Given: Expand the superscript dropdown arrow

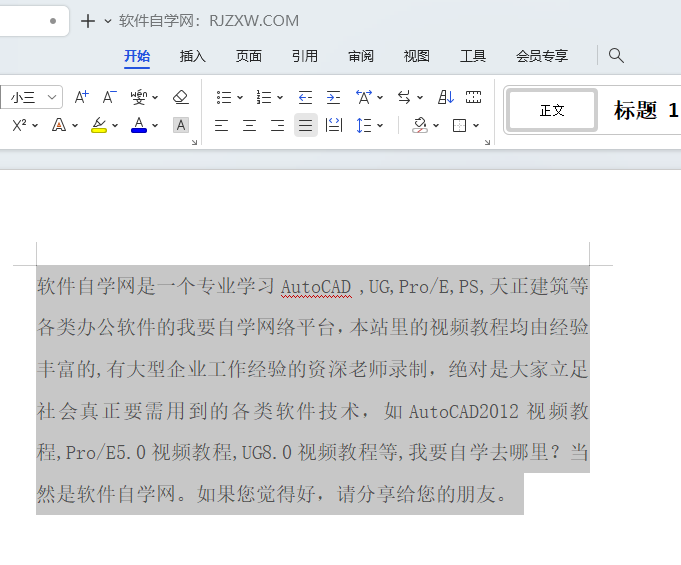Looking at the screenshot, I should pyautogui.click(x=35, y=126).
